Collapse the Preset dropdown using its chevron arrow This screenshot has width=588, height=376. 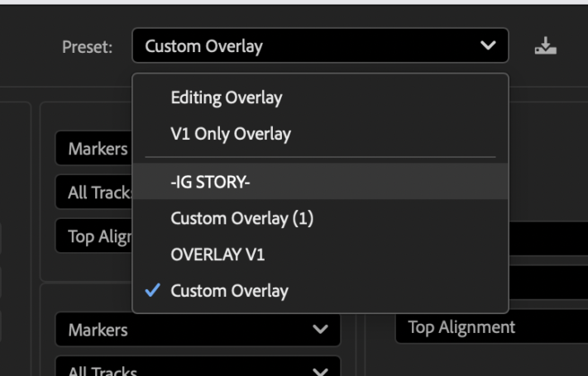488,45
